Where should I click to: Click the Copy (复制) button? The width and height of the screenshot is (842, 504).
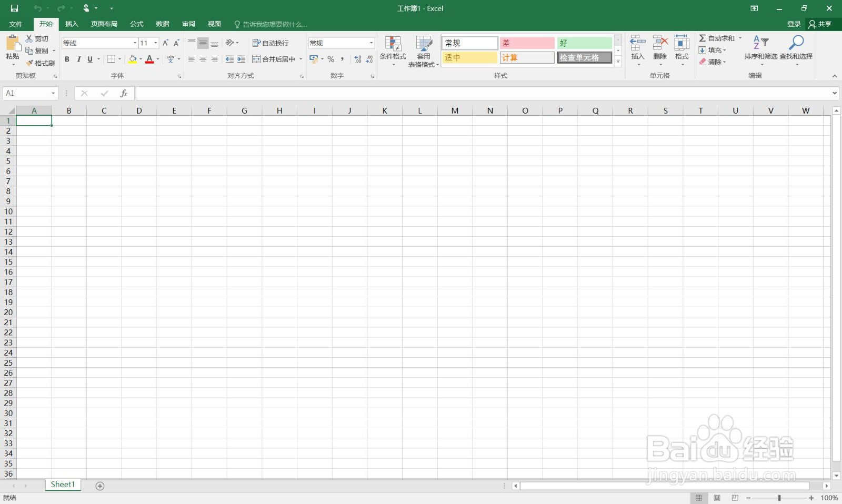(x=37, y=51)
